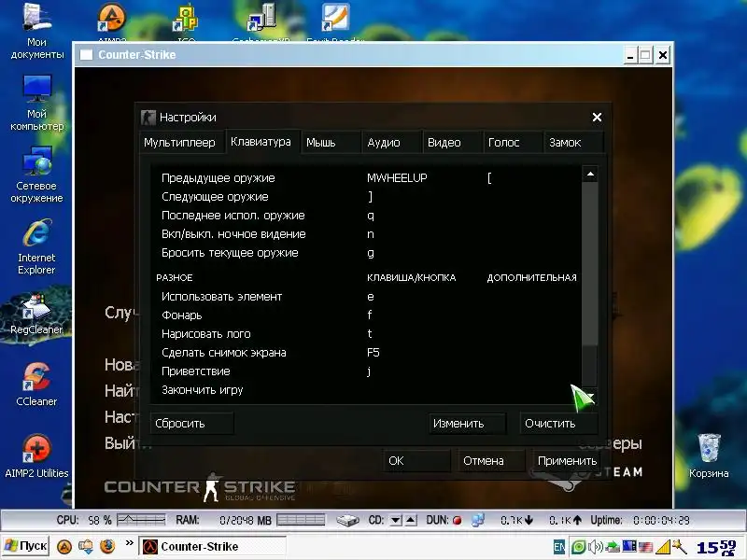Click the red DUN indicator dot
The image size is (747, 560).
(x=457, y=521)
